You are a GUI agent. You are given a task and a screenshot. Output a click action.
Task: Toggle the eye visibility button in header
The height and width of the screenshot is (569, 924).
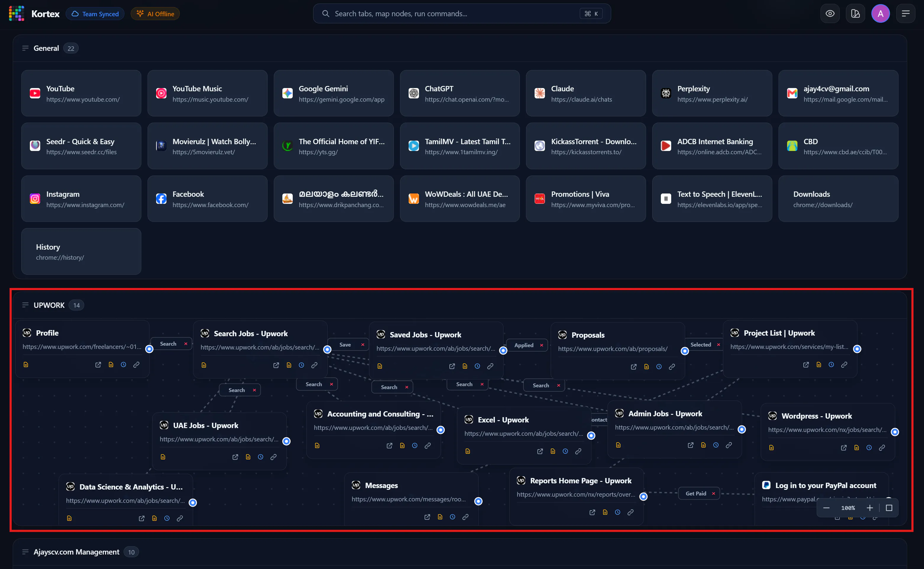click(830, 14)
